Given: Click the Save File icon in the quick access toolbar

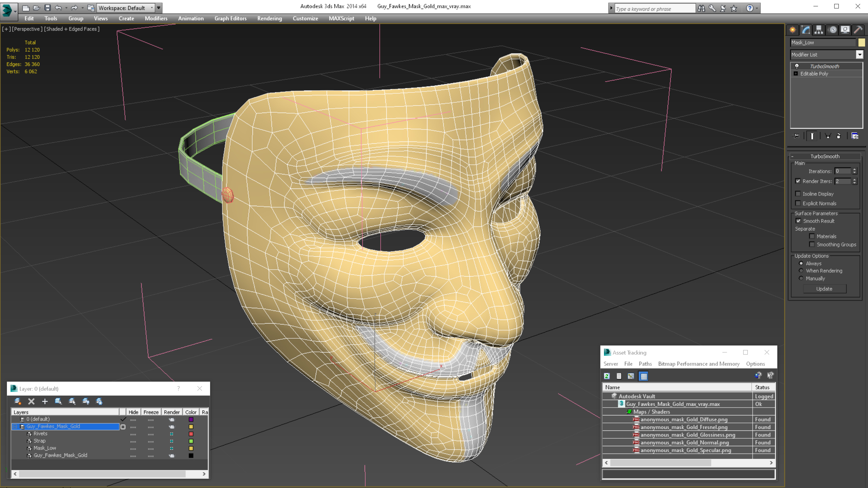Looking at the screenshot, I should (x=48, y=8).
